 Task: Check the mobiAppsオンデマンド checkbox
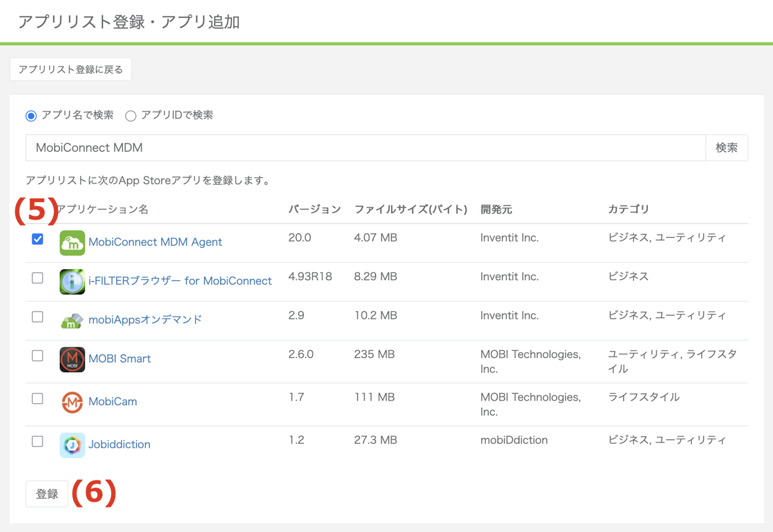[x=37, y=317]
